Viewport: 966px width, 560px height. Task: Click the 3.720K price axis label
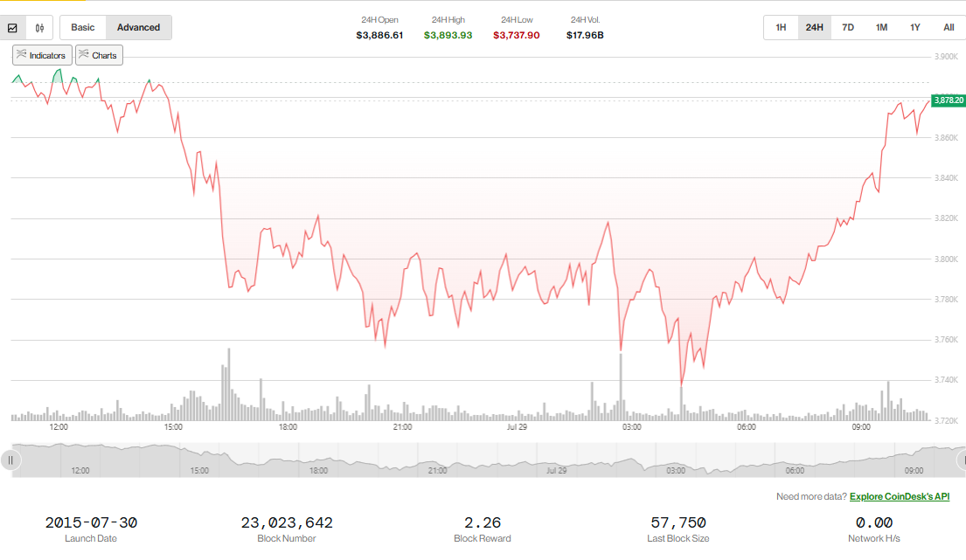946,421
